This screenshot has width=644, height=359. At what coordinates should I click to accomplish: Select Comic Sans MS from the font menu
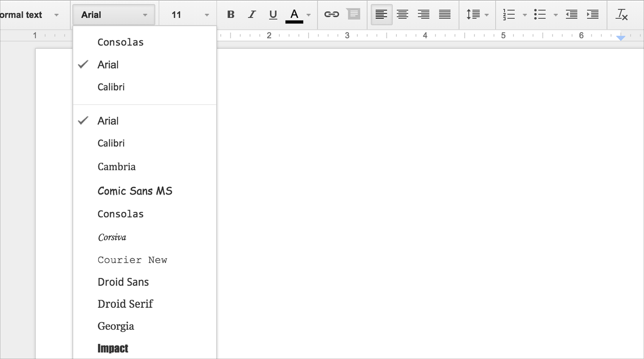click(135, 191)
